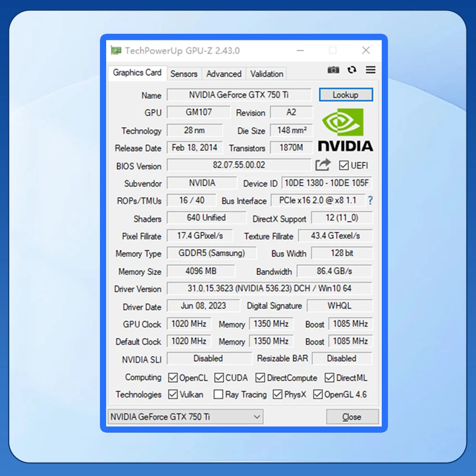Toggle the OpenCL checkbox
The image size is (476, 476).
173,377
